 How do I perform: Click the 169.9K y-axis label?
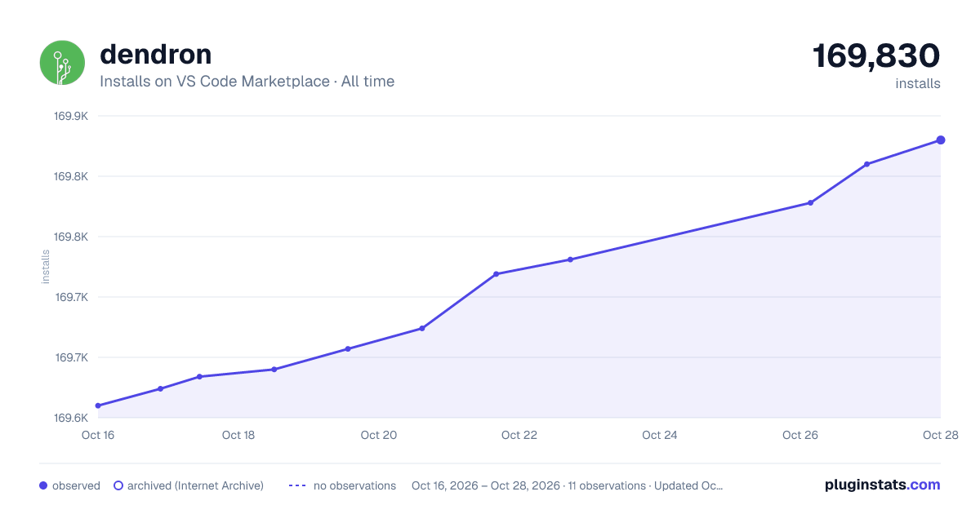tap(71, 116)
